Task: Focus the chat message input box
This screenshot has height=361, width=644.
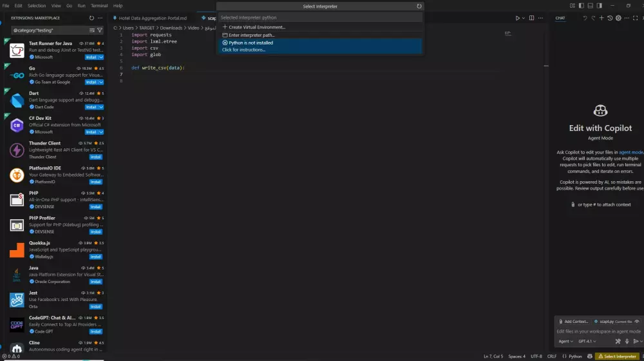Action: (598, 331)
